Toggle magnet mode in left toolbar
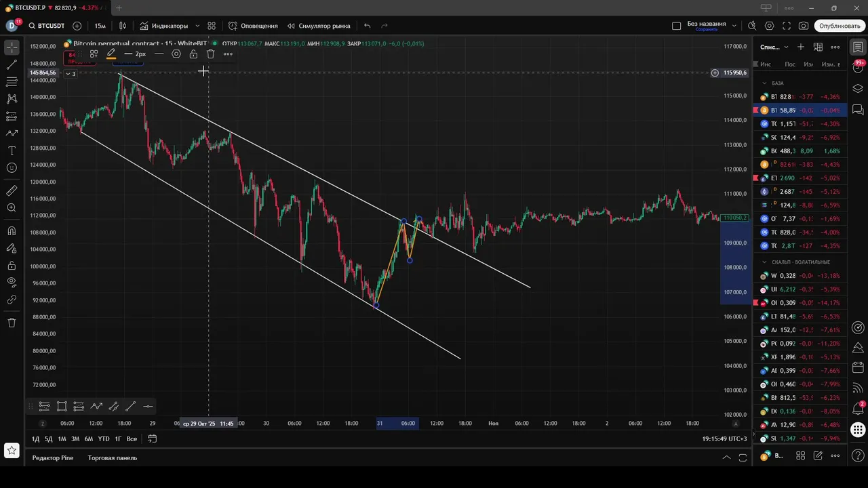Viewport: 868px width, 488px height. tap(12, 231)
